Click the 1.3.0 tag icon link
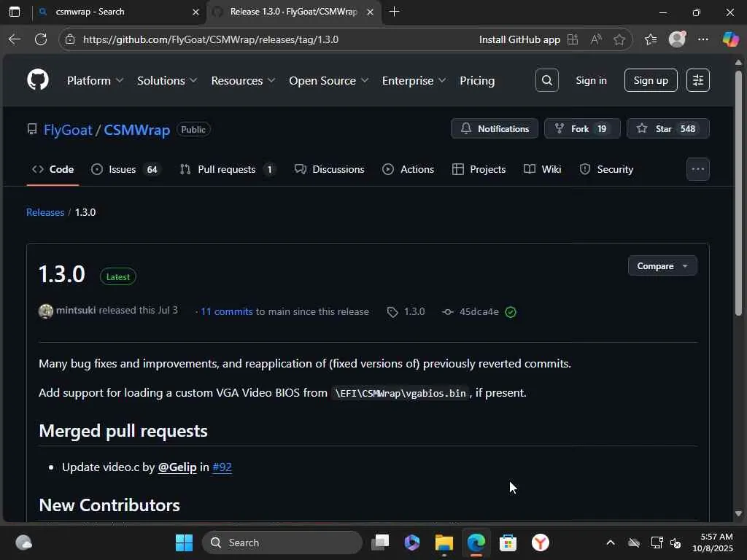 (392, 312)
